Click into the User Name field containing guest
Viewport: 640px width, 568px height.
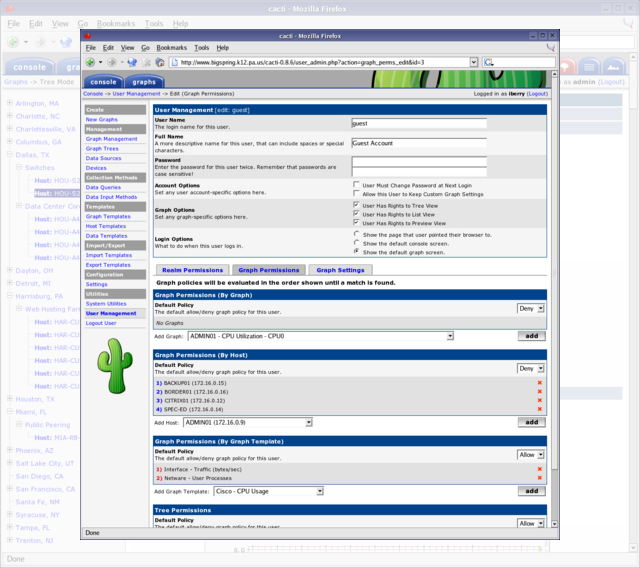point(419,123)
